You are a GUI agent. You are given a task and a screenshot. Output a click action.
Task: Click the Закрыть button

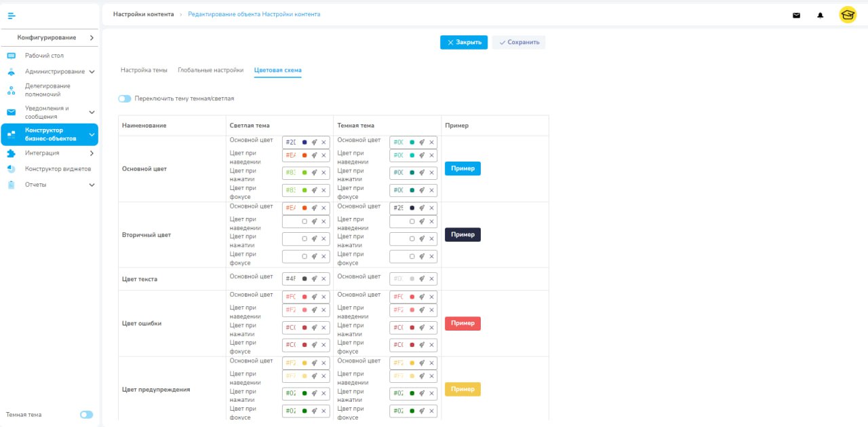pos(464,42)
